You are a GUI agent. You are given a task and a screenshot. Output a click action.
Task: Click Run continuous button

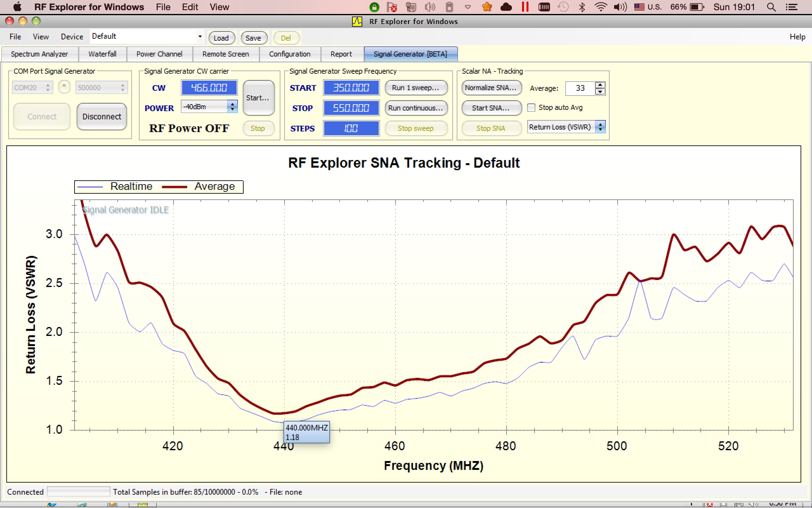point(416,108)
